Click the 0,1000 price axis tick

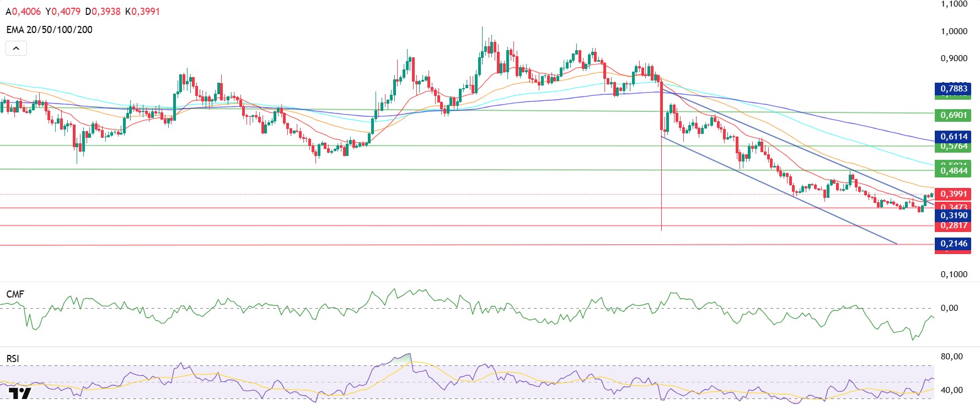point(954,274)
